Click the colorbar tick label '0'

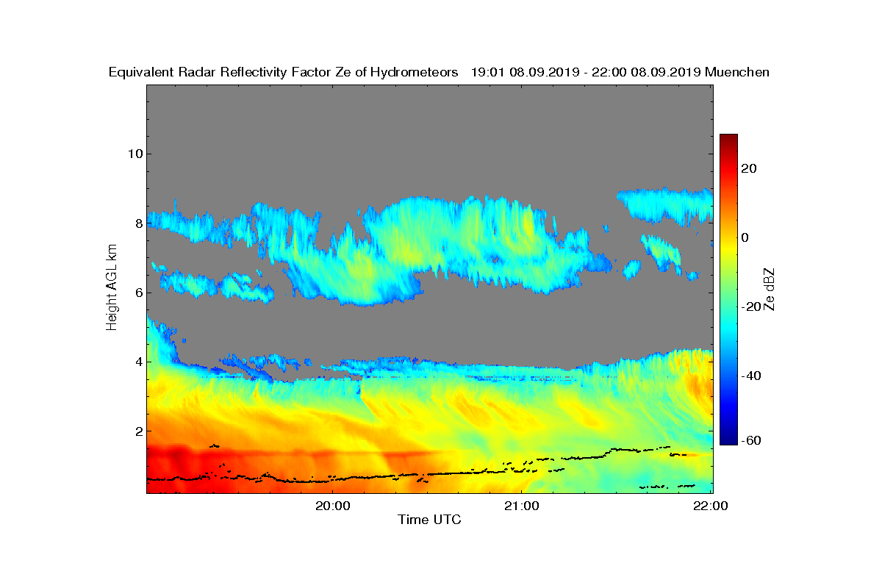745,237
